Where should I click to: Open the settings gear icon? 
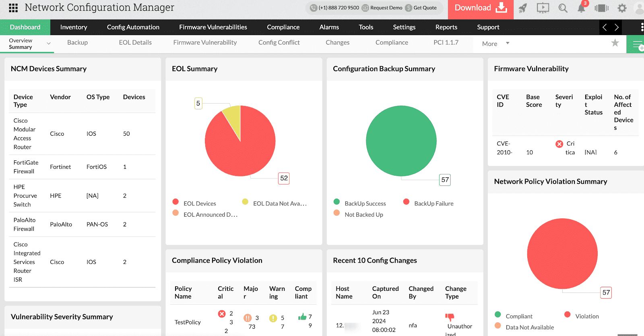[622, 8]
